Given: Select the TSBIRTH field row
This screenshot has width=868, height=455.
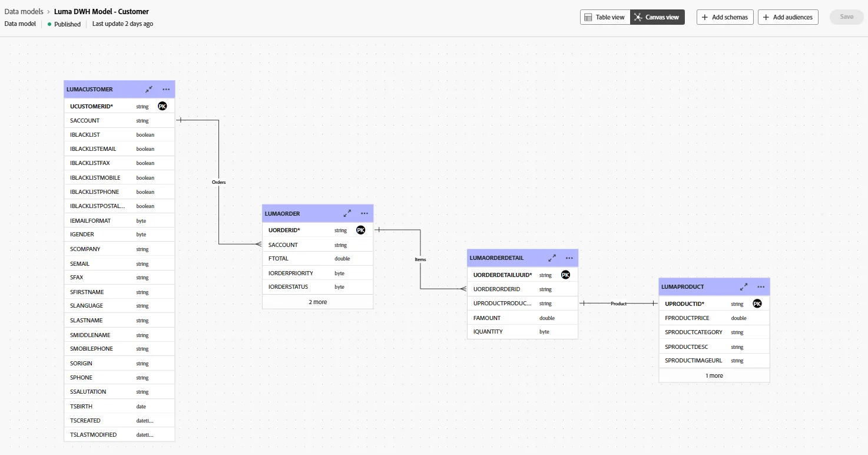Looking at the screenshot, I should point(120,406).
